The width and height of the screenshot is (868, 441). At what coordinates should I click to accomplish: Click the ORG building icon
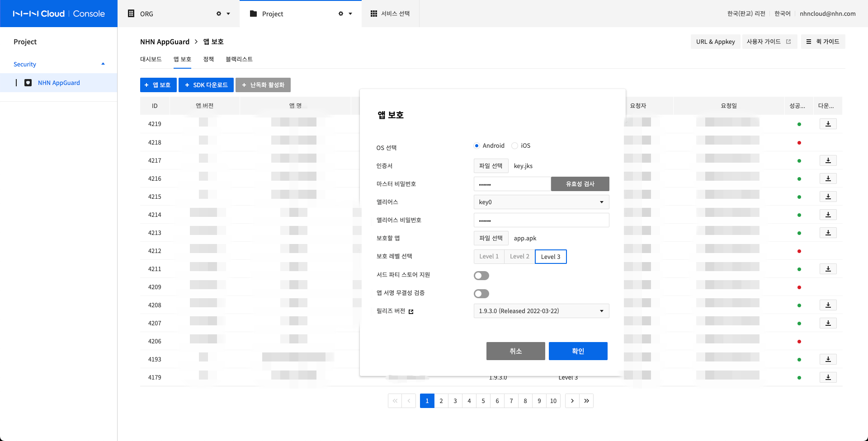[x=131, y=14]
